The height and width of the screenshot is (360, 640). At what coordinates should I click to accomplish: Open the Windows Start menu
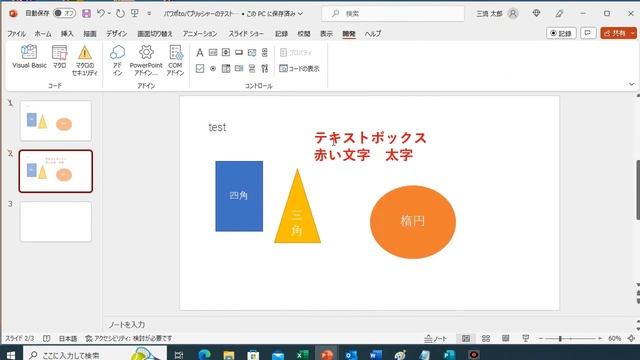coord(11,355)
